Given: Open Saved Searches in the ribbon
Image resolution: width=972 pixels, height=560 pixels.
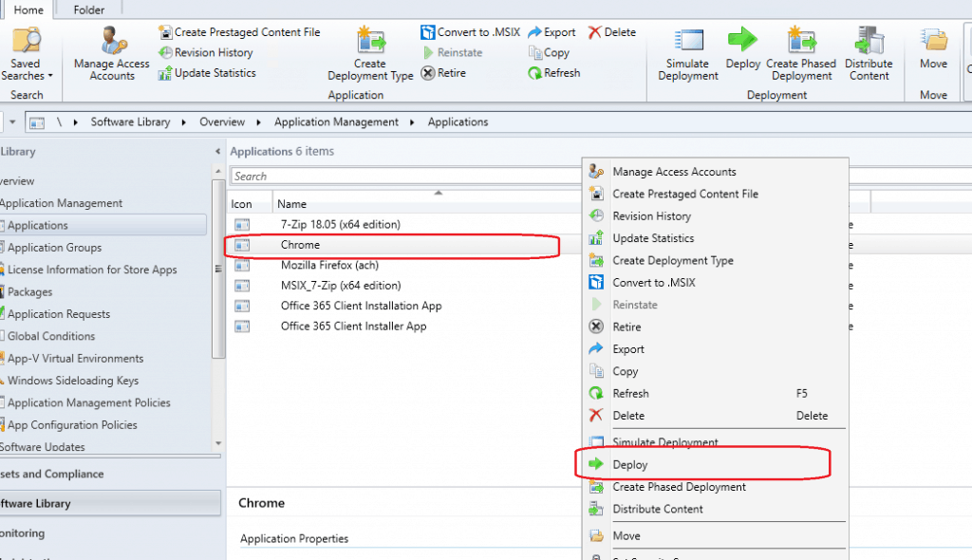Looking at the screenshot, I should point(26,54).
